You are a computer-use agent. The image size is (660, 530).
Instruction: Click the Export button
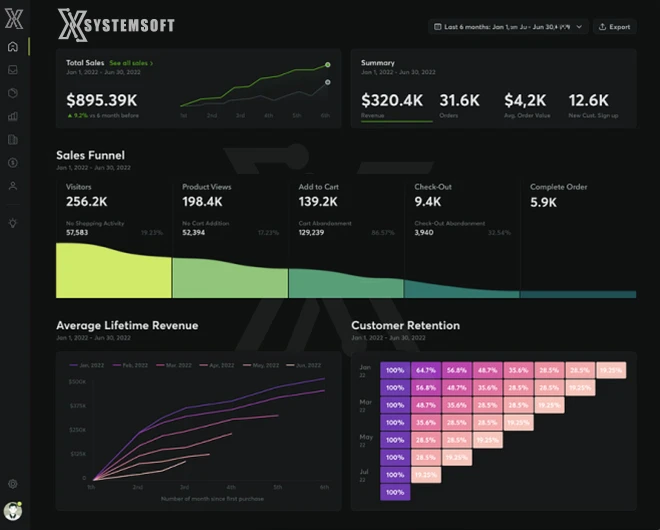tap(614, 27)
